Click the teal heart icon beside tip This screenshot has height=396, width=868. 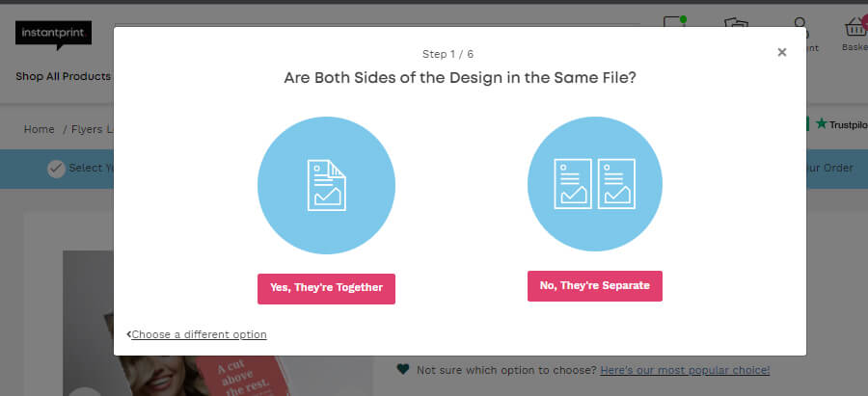(x=403, y=369)
